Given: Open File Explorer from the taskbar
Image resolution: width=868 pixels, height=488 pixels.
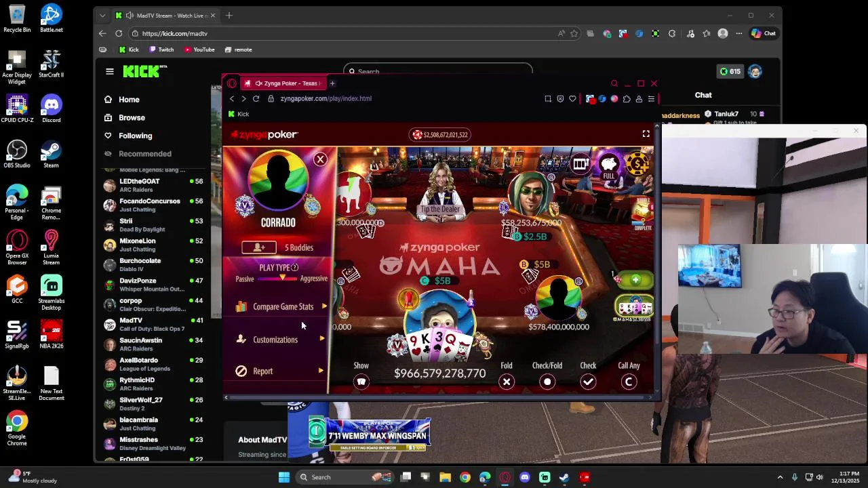Looking at the screenshot, I should (445, 477).
